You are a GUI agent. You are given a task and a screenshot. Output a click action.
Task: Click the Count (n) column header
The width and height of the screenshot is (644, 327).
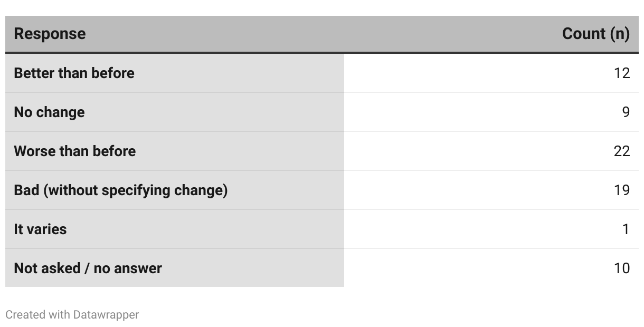595,34
